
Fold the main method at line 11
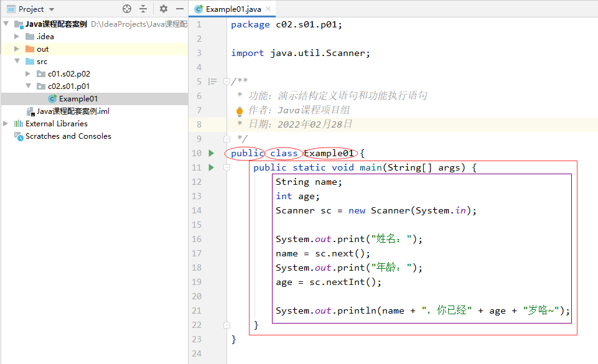pos(227,167)
